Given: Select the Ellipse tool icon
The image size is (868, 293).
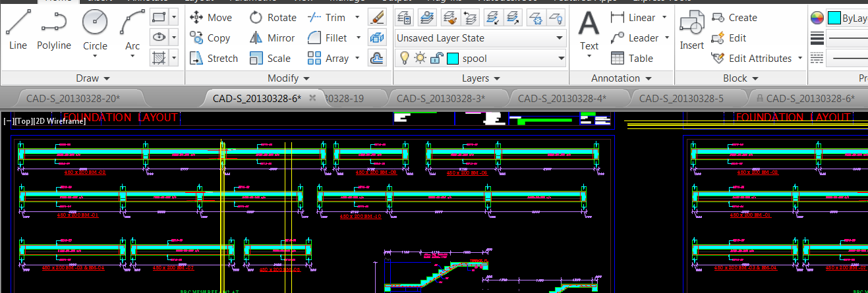Looking at the screenshot, I should (159, 38).
